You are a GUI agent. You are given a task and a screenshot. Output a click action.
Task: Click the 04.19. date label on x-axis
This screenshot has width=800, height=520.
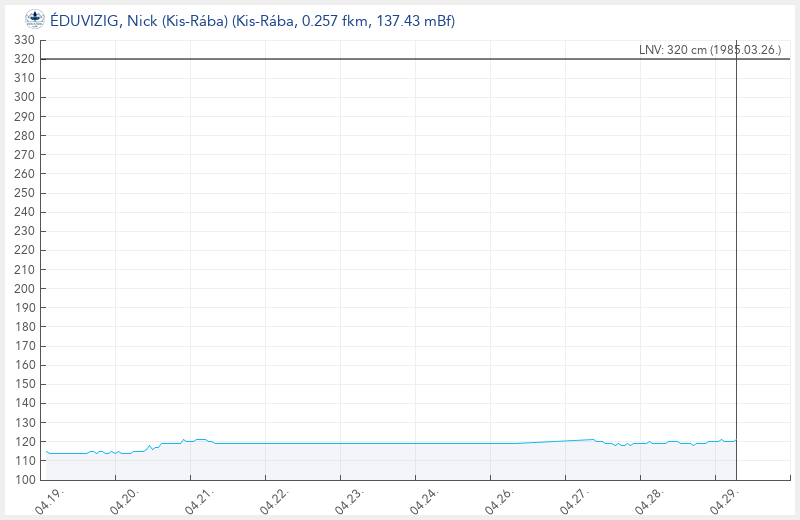[48, 499]
